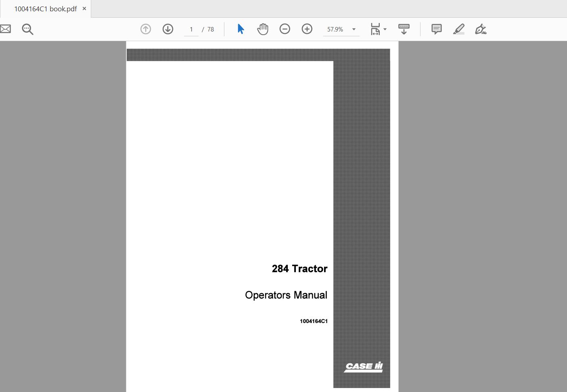The image size is (567, 392).
Task: Open the Fill & Sign tool
Action: pyautogui.click(x=481, y=29)
